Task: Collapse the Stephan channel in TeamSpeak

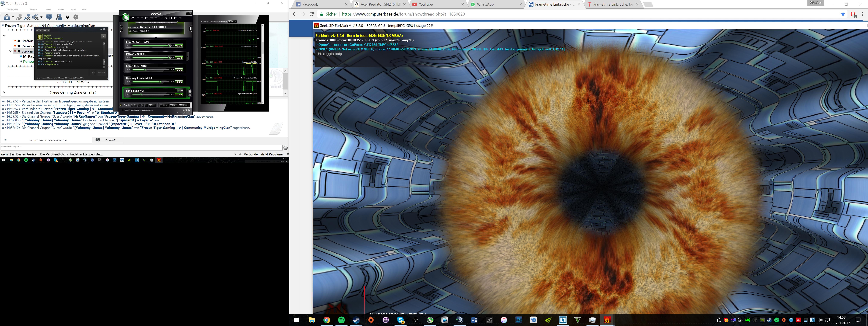Action: point(10,51)
